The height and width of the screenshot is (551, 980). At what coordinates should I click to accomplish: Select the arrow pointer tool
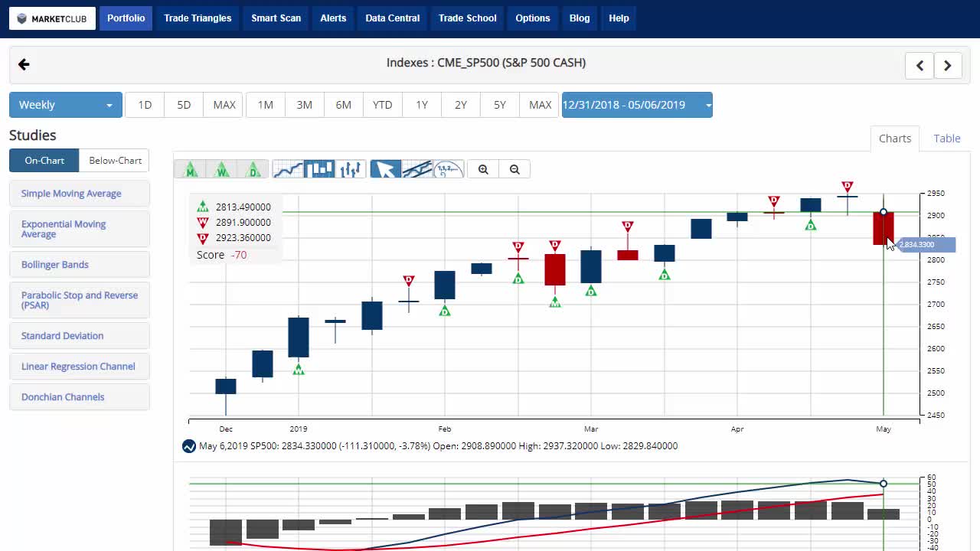(386, 169)
